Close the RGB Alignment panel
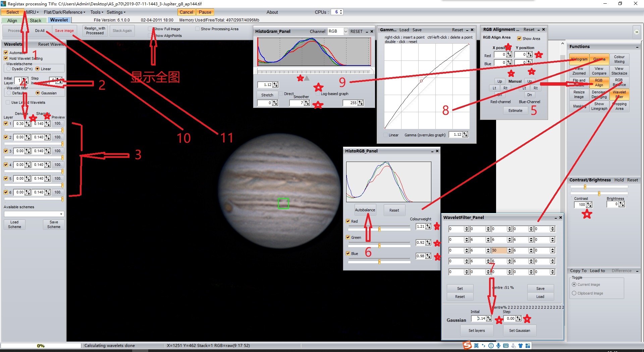Screen dimensions: 644x352 [x=544, y=30]
